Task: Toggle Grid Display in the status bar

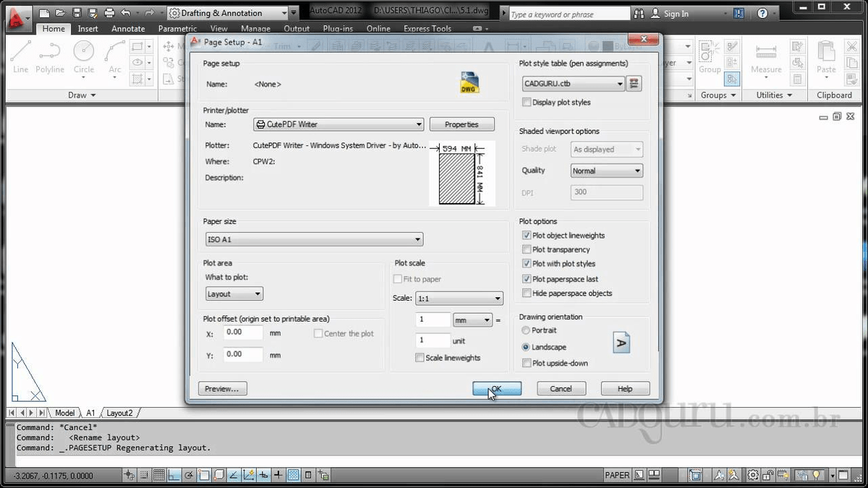Action: pyautogui.click(x=158, y=475)
